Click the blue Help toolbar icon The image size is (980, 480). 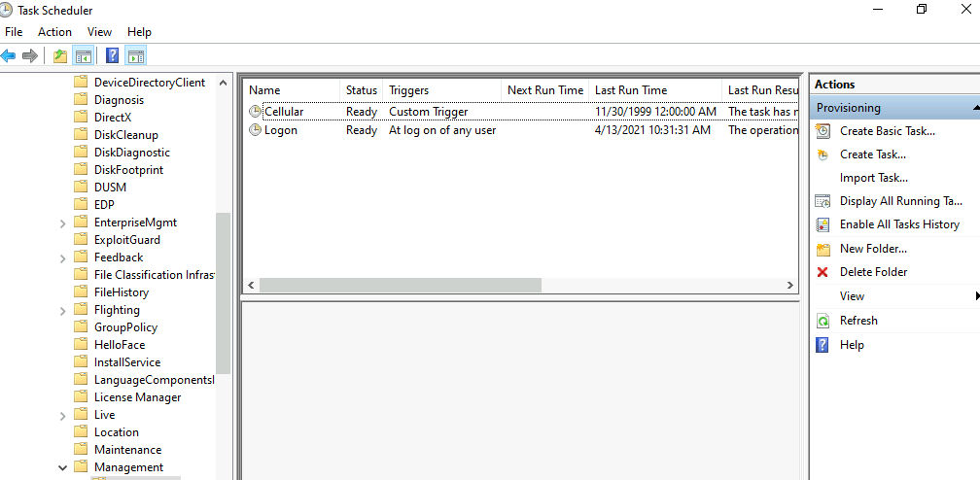(113, 56)
